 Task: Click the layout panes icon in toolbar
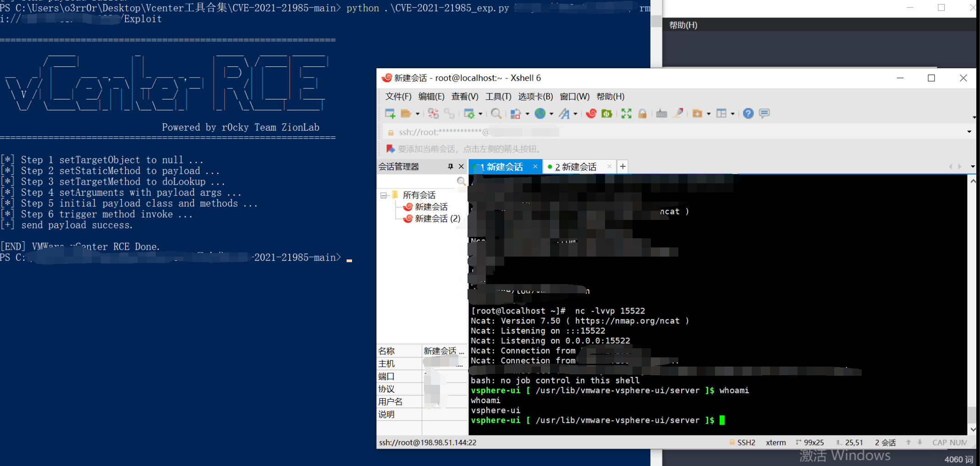point(721,114)
